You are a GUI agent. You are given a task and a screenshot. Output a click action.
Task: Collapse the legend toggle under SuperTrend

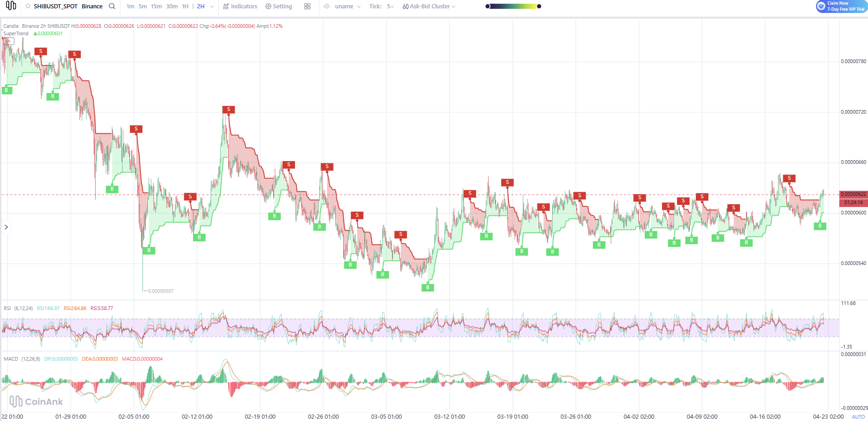(x=9, y=41)
